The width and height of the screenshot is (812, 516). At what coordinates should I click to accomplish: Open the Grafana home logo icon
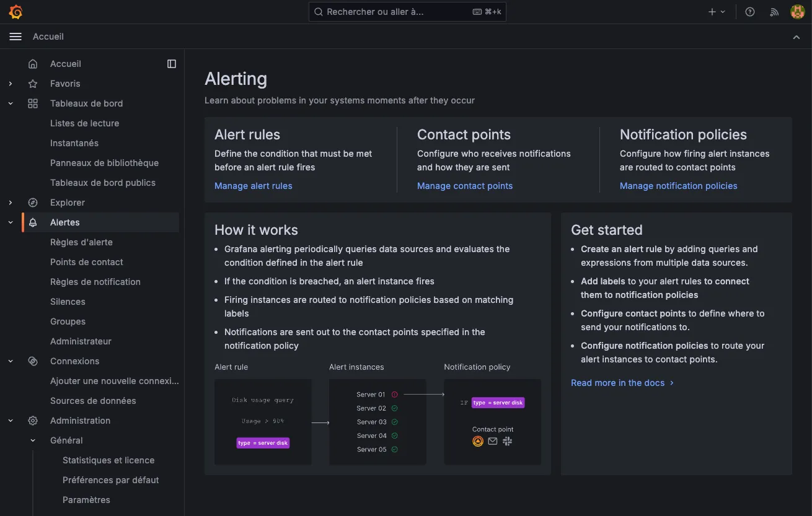[15, 11]
